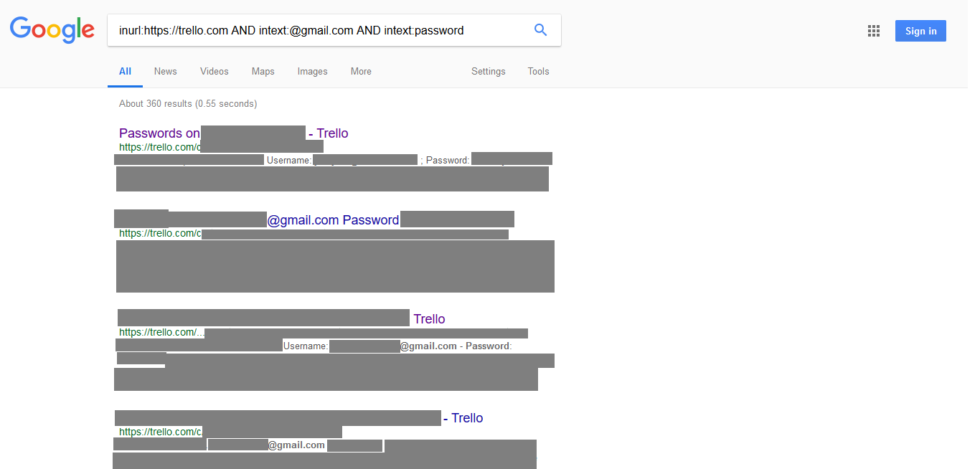Open the Tools options
This screenshot has height=469, width=980.
point(538,71)
